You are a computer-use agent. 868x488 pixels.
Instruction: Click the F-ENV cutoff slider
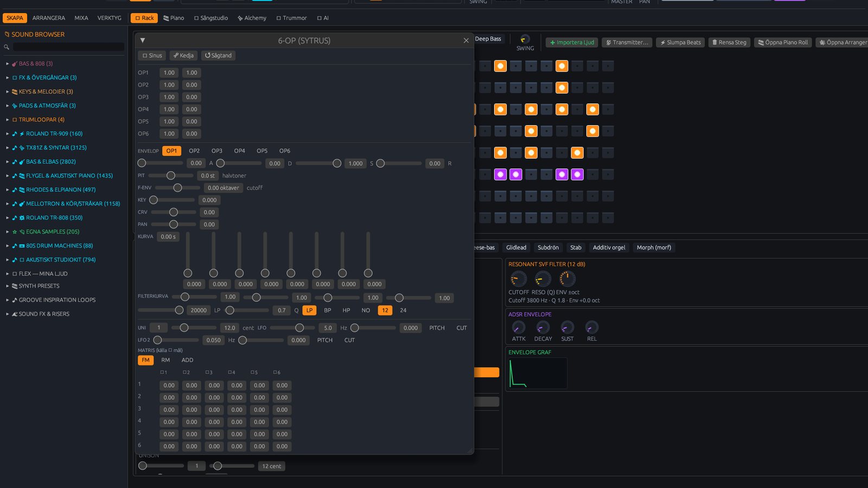pyautogui.click(x=177, y=188)
